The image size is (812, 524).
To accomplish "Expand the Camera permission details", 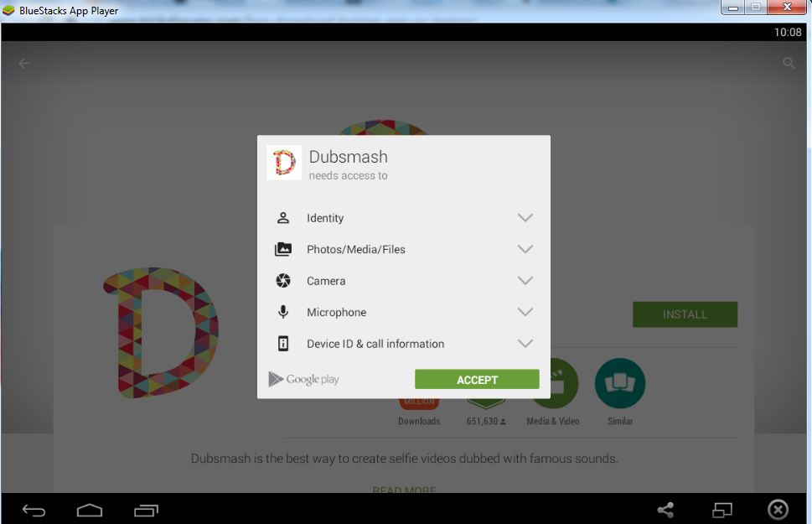I will (x=525, y=281).
